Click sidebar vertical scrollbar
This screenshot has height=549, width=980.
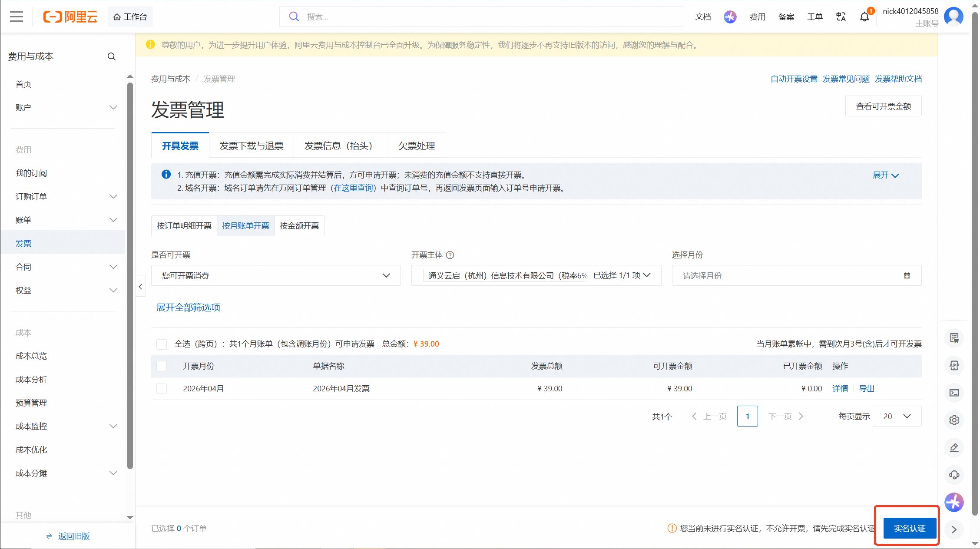tap(130, 275)
